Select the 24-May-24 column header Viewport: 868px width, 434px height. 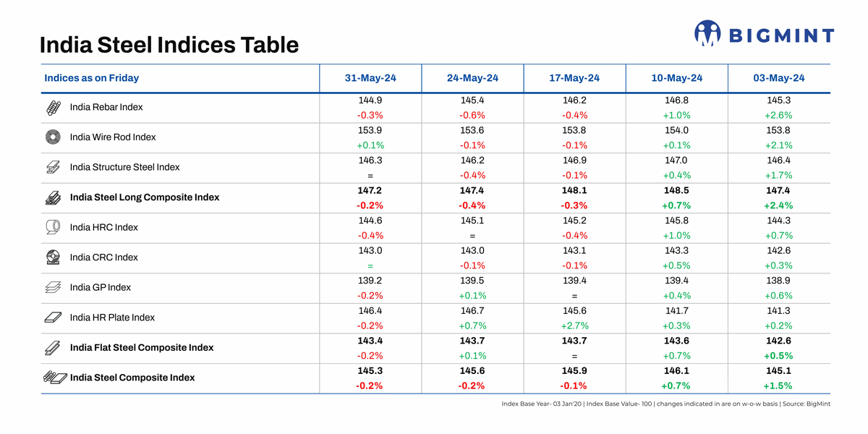(472, 78)
